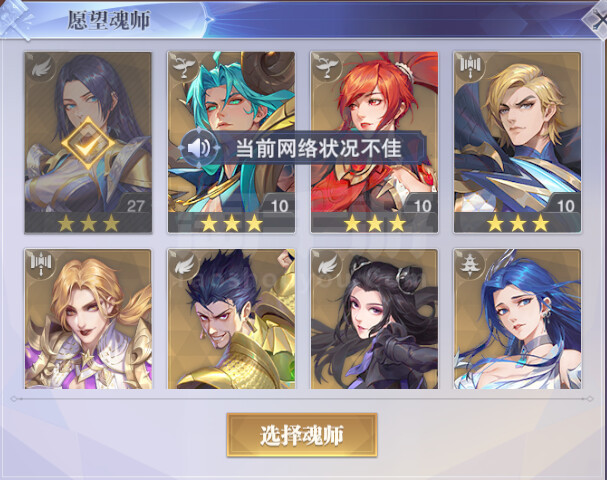Click tower icon on blue-haired woman card

[470, 265]
